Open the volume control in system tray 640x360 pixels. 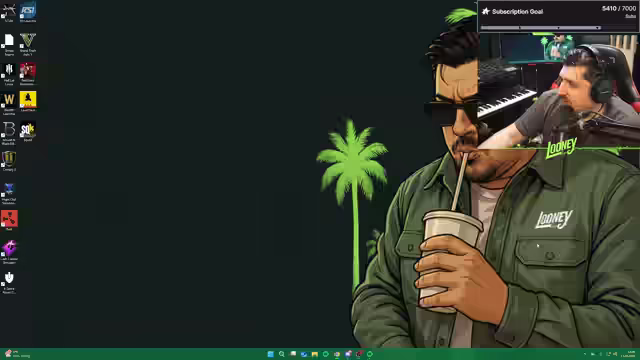(615, 354)
